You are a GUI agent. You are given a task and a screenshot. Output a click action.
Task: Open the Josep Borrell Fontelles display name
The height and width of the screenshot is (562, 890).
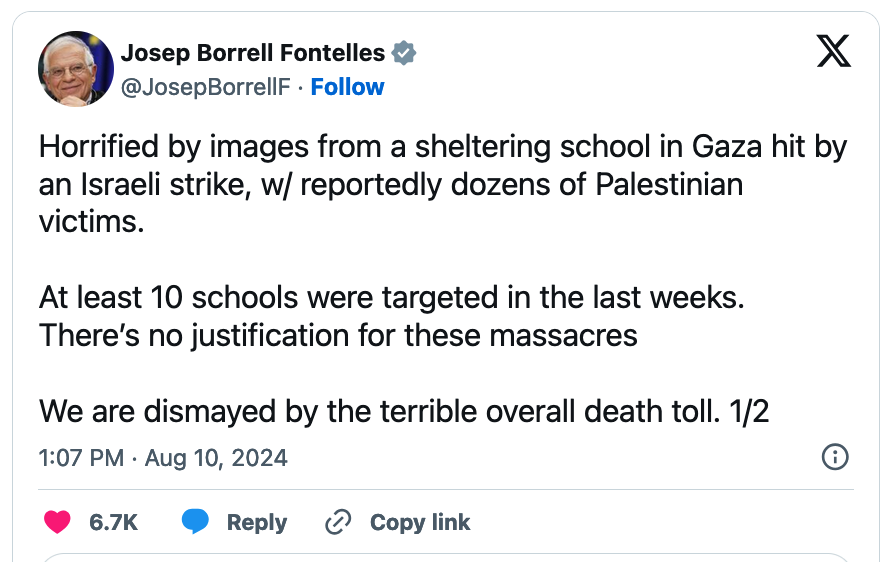coord(252,53)
